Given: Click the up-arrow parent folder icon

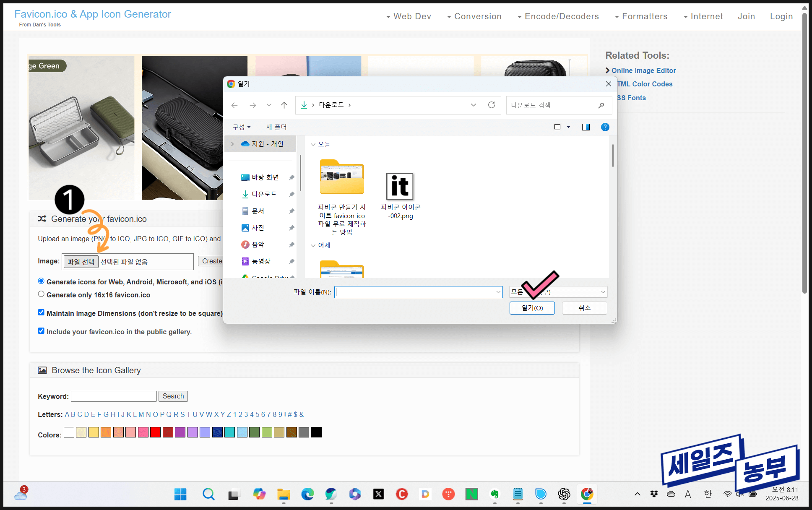Looking at the screenshot, I should (284, 105).
